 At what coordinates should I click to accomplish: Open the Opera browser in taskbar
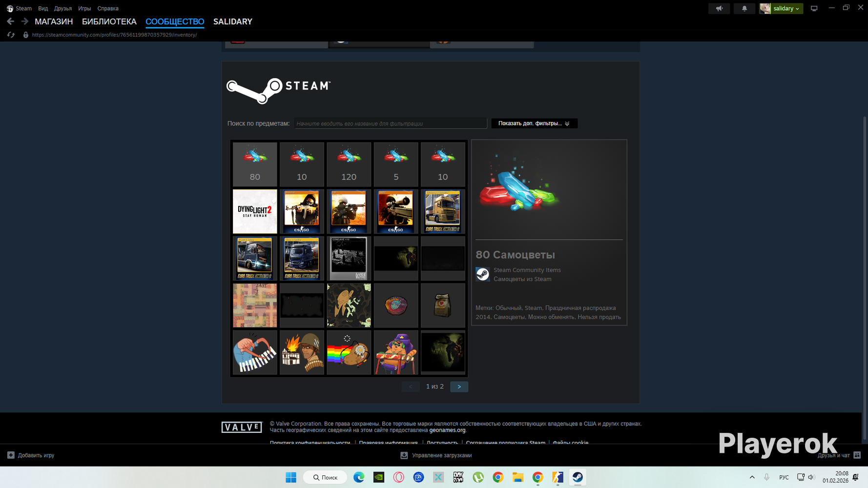click(399, 477)
